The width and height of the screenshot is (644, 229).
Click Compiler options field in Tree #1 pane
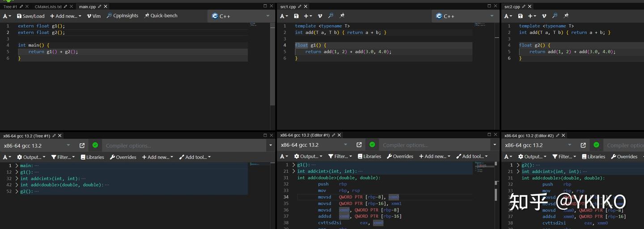pyautogui.click(x=183, y=145)
